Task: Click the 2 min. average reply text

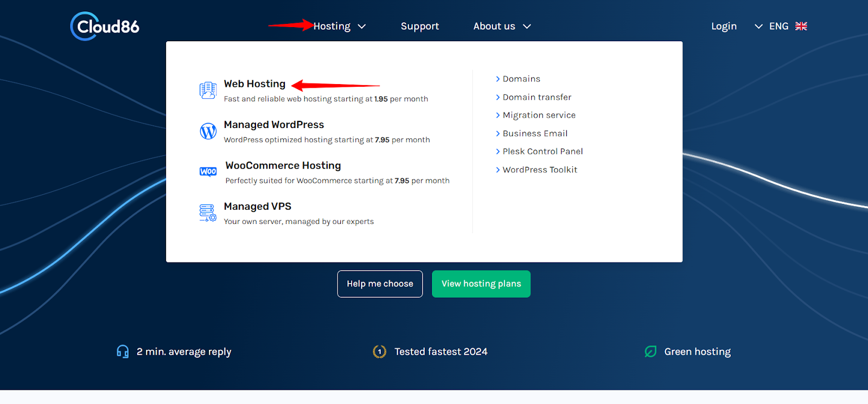Action: 184,351
